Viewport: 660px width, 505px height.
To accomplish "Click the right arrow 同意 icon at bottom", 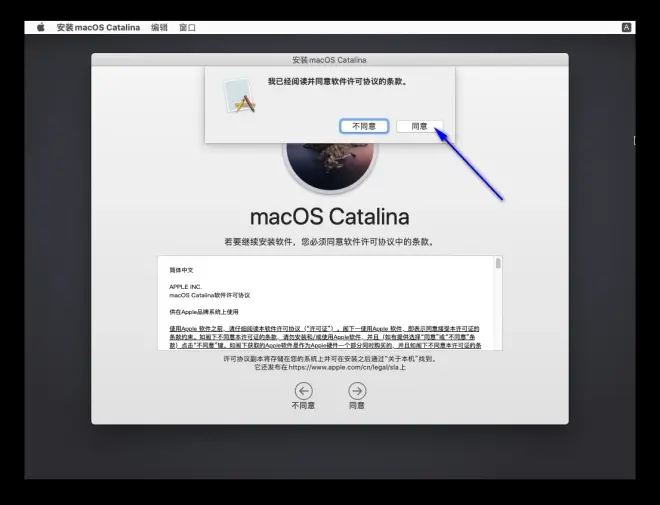I will click(357, 391).
